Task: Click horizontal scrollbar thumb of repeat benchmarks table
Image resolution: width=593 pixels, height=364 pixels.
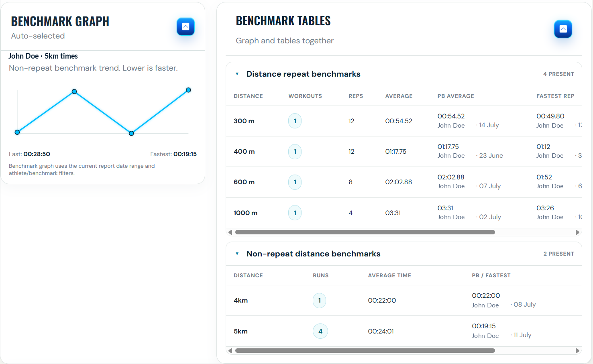Action: point(365,232)
